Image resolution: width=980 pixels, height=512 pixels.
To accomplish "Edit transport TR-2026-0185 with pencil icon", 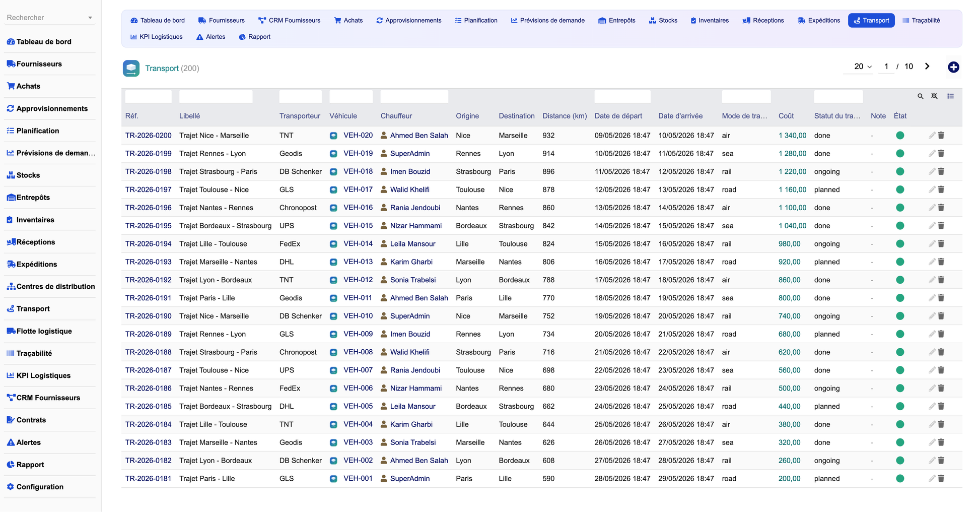I will (x=932, y=406).
